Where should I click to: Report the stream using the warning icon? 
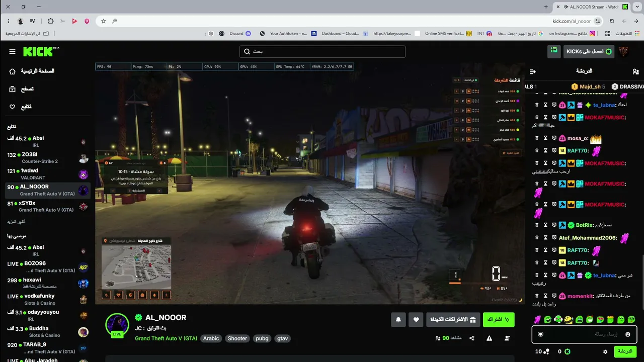pos(489,338)
